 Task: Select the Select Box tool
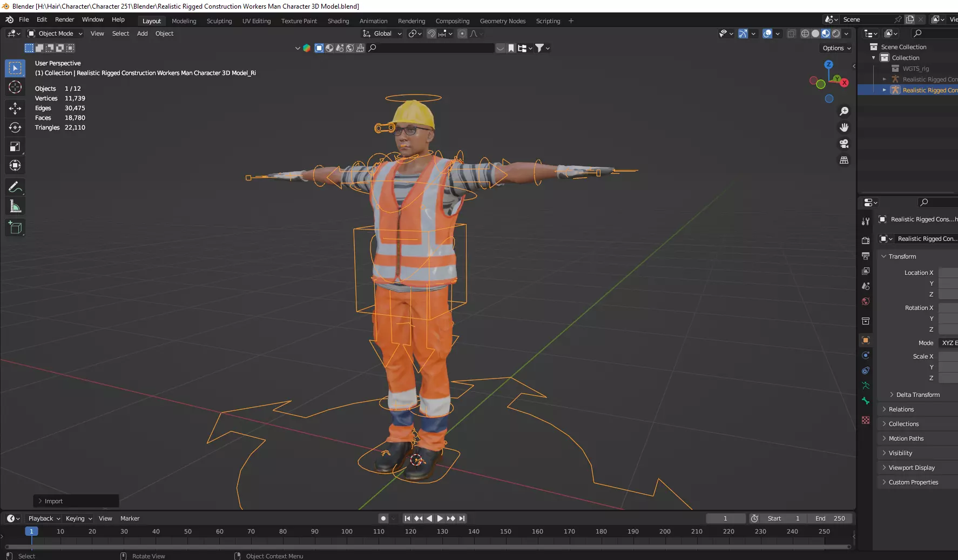click(x=15, y=68)
